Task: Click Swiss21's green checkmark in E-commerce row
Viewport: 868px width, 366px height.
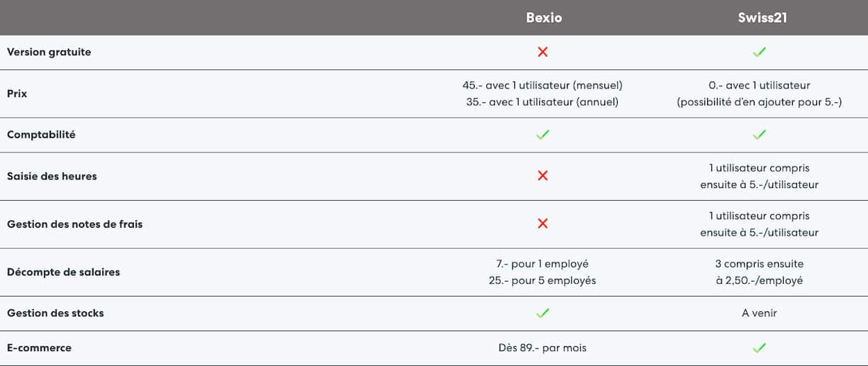Action: point(760,348)
